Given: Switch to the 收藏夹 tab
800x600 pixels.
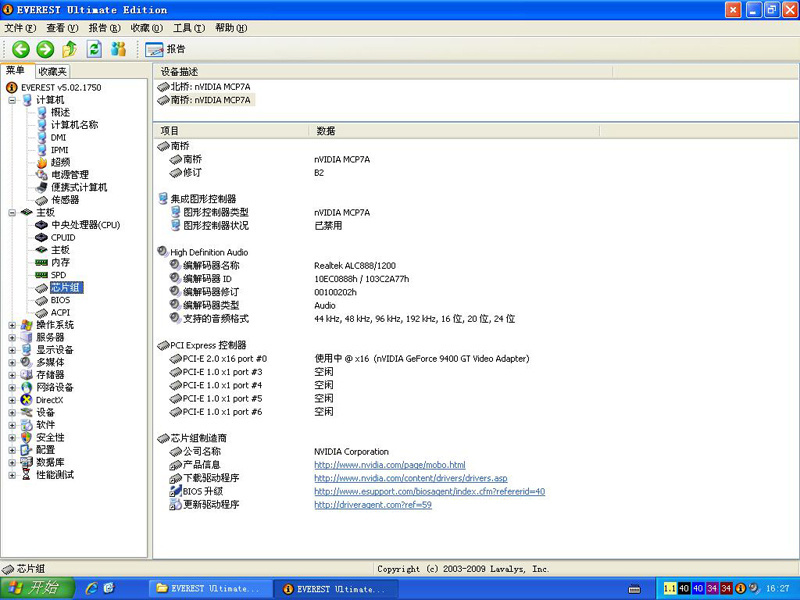Looking at the screenshot, I should [x=52, y=72].
